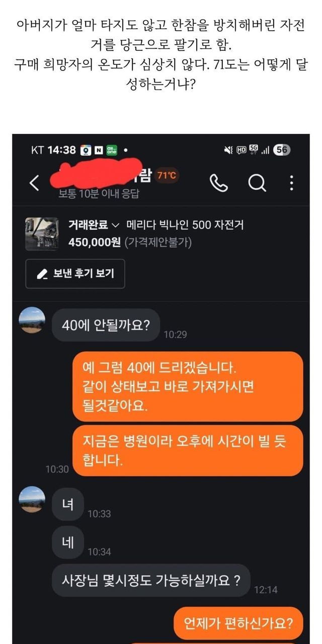
Task: Open the bicycle listing thumbnail
Action: coord(41,234)
